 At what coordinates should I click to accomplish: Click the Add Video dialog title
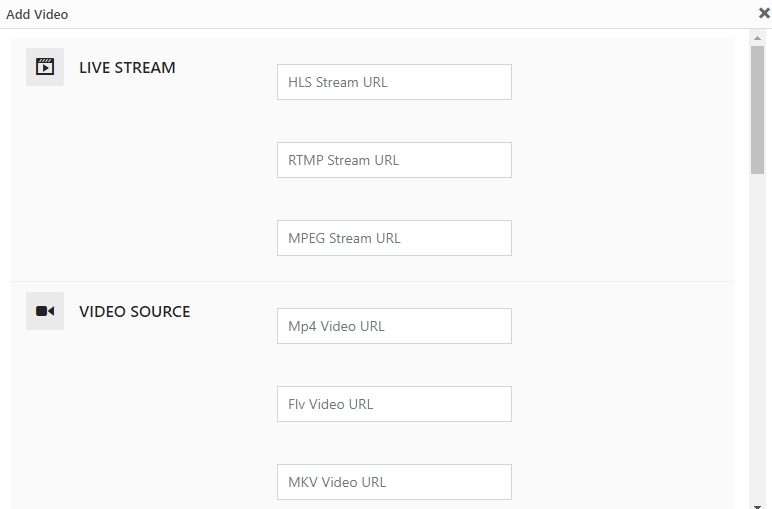pos(37,14)
